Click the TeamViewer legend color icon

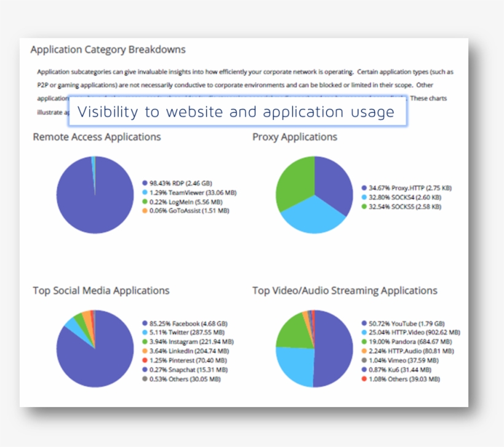[144, 191]
